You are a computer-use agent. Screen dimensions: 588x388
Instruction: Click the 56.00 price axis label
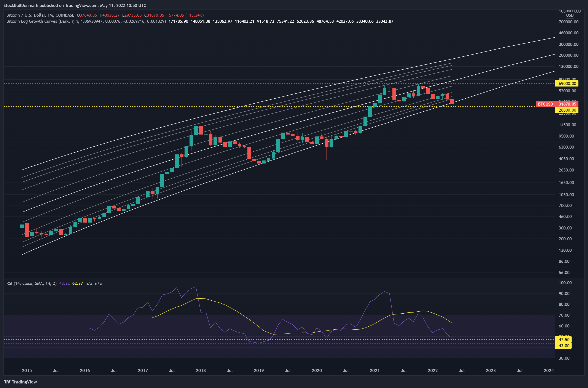(564, 273)
